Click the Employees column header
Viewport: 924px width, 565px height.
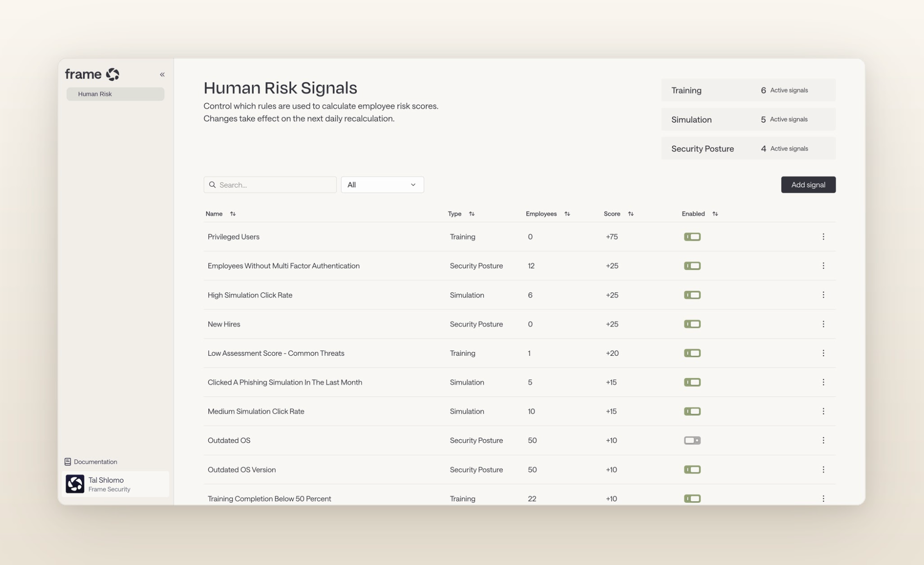tap(541, 214)
